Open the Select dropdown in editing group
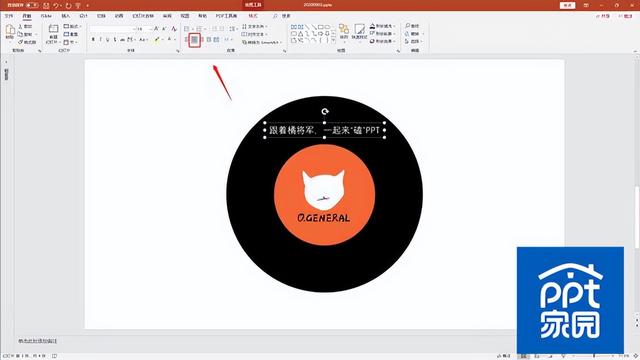Viewport: 640px width, 360px height. point(414,41)
